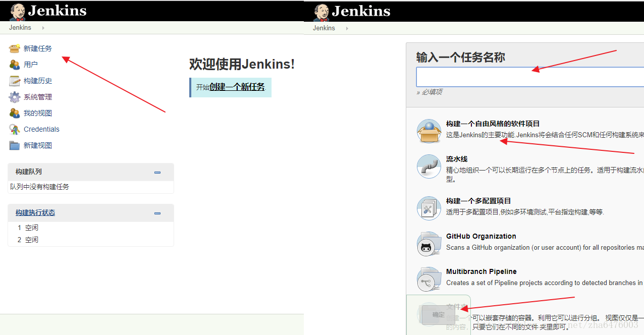Click the 新建任务 icon in the sidebar
Image resolution: width=644 pixels, height=335 pixels.
pos(15,48)
